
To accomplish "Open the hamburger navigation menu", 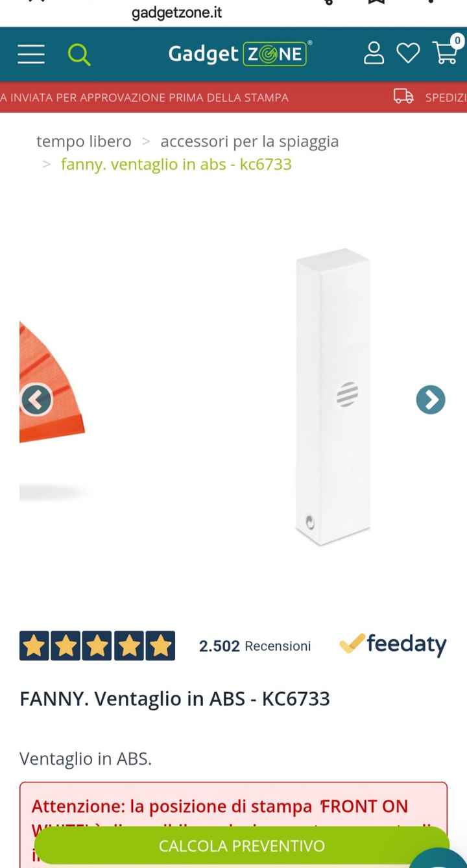I will (x=31, y=54).
